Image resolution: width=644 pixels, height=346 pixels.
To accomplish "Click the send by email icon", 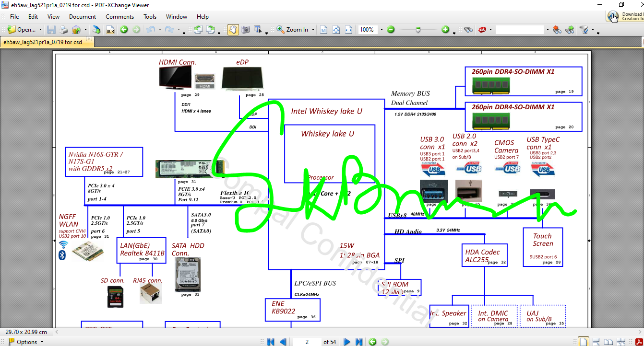I will pyautogui.click(x=76, y=30).
